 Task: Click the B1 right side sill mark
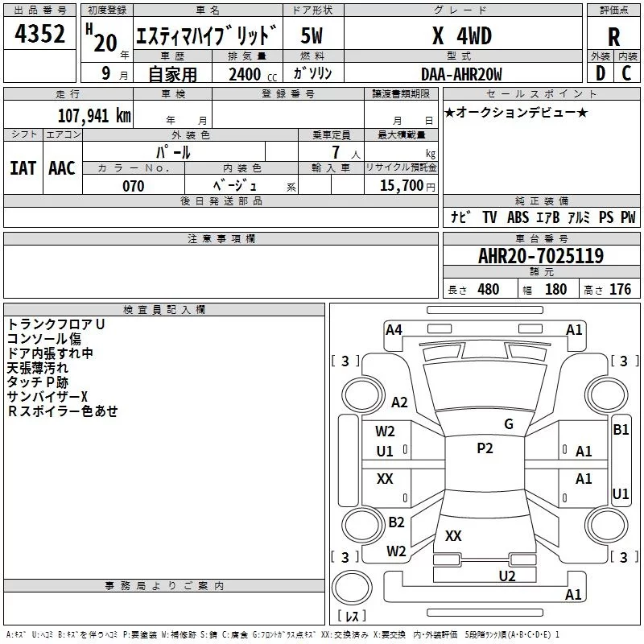(x=621, y=430)
